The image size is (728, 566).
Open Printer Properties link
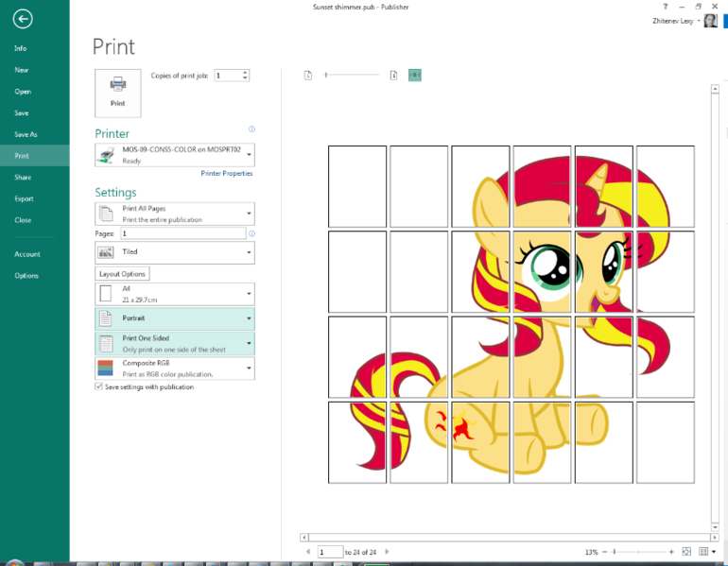(227, 173)
